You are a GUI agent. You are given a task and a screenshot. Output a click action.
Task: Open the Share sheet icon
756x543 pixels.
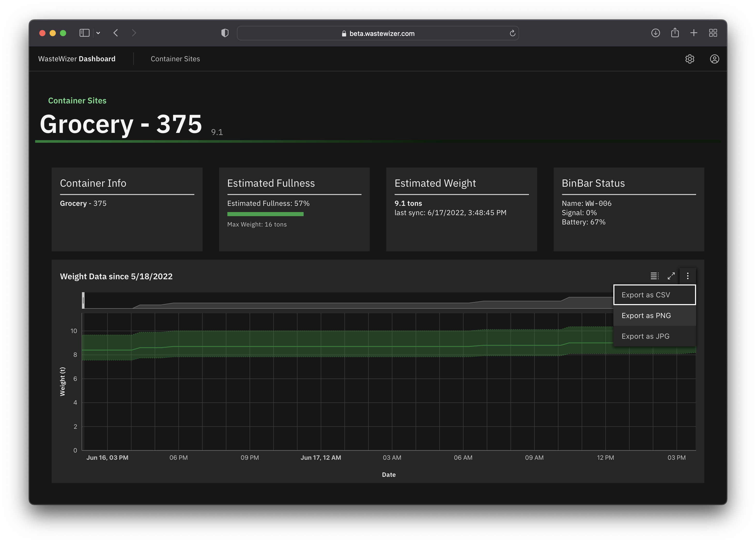coord(675,33)
